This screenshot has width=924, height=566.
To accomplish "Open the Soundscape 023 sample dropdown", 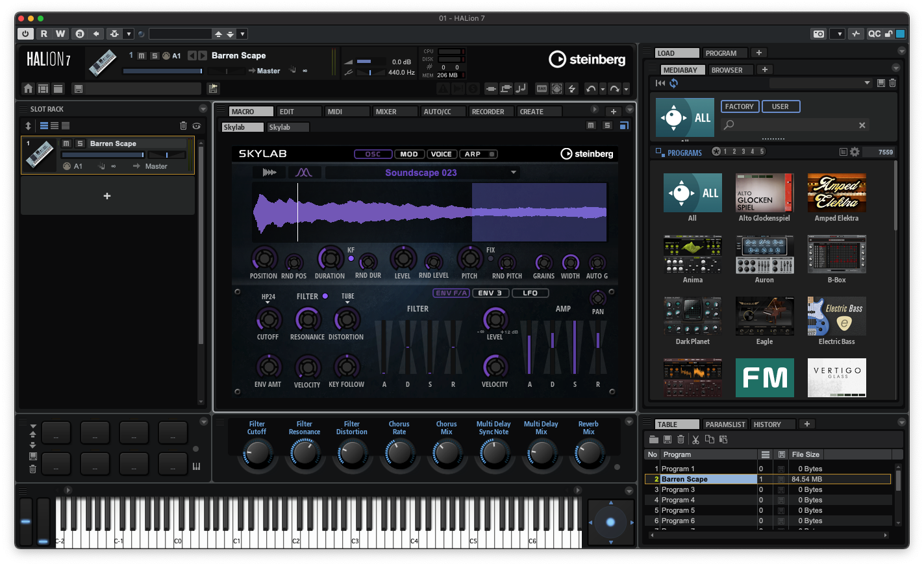I will pos(421,173).
